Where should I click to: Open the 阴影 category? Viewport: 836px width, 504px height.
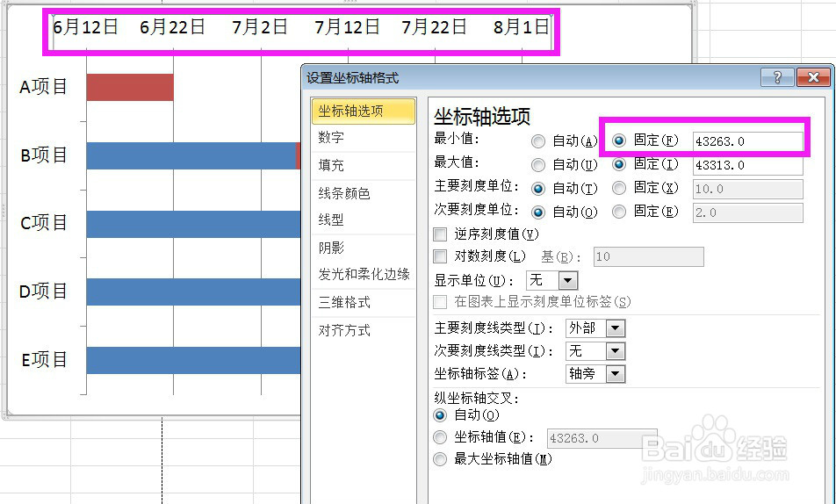[x=363, y=248]
